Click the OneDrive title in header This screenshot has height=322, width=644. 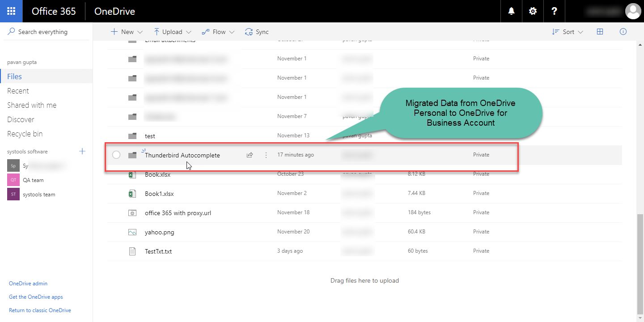(114, 11)
